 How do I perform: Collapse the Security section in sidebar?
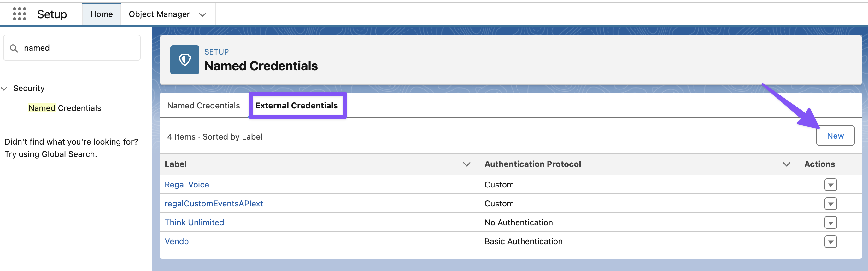pyautogui.click(x=4, y=89)
